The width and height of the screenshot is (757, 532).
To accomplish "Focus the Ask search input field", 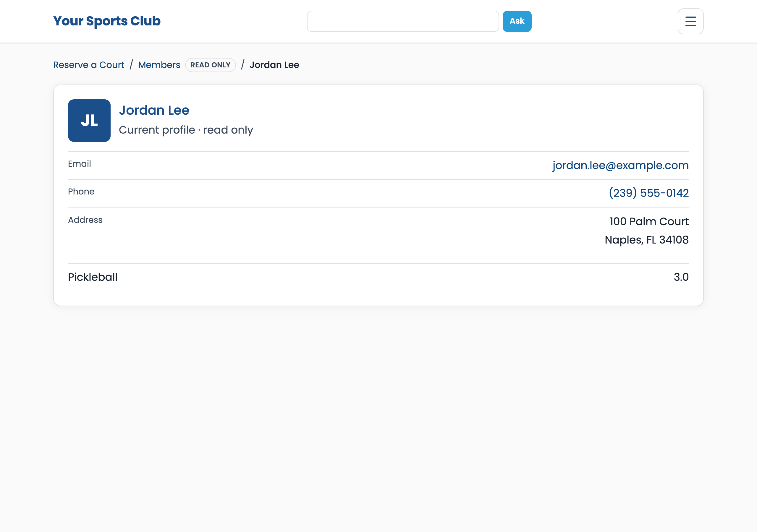I will click(x=402, y=21).
